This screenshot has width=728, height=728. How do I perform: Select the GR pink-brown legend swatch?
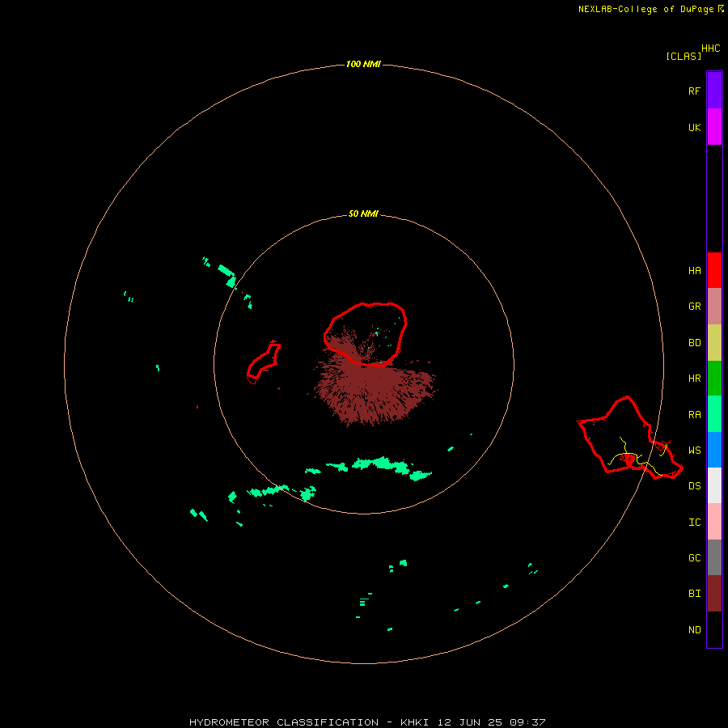tap(714, 307)
